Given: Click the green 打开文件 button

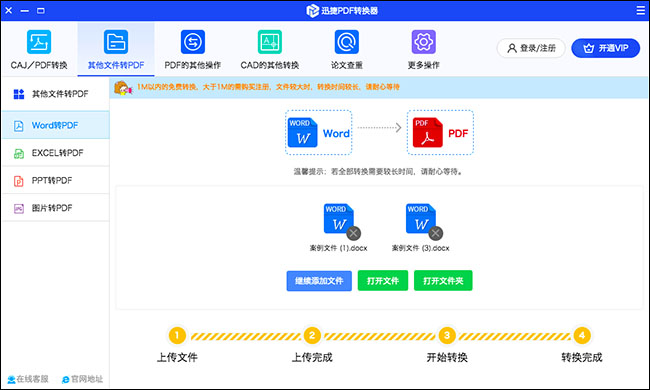Looking at the screenshot, I should [383, 281].
